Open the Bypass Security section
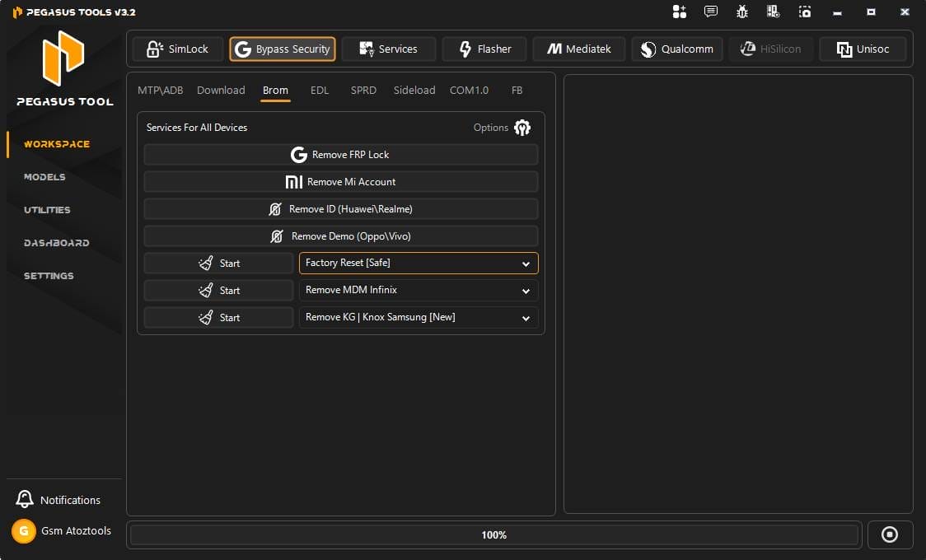The width and height of the screenshot is (926, 560). click(283, 49)
